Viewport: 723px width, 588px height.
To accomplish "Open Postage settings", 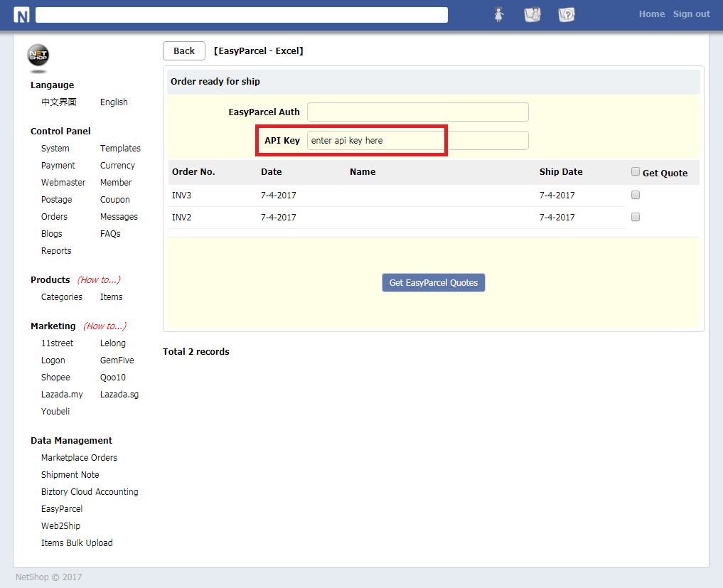I will tap(56, 199).
